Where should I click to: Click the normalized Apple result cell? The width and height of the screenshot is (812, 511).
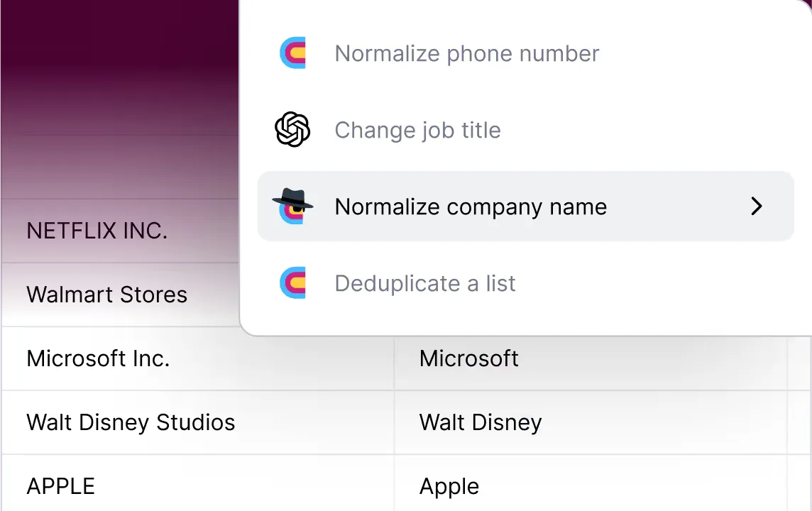449,486
